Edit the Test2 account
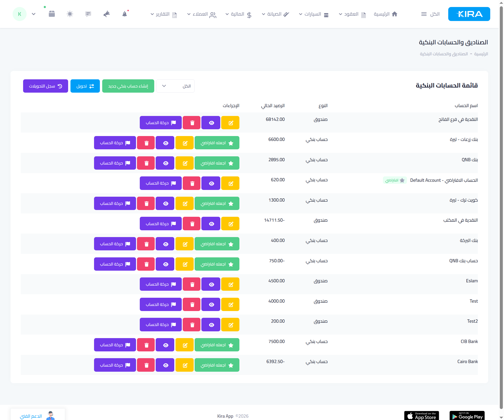Viewport: 504px width, 420px height. (230, 325)
